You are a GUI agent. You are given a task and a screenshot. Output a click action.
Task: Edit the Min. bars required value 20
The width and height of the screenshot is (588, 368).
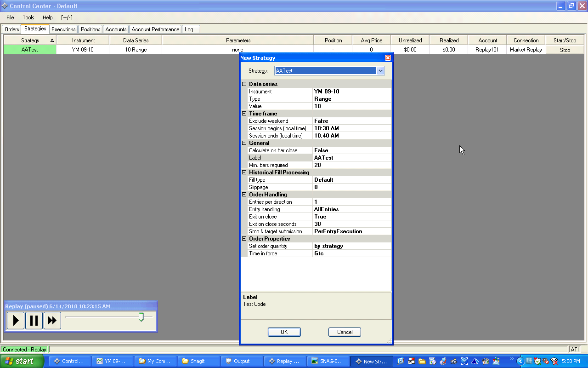pos(352,165)
